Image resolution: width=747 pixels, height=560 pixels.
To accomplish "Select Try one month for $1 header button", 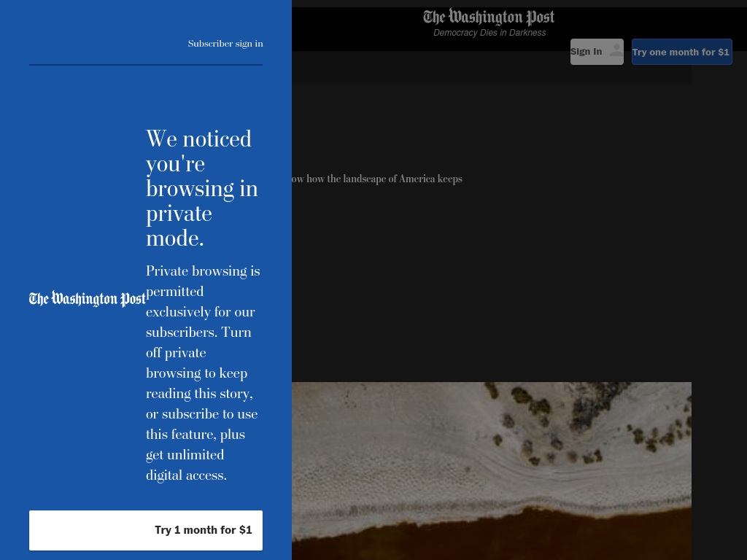I will click(x=682, y=52).
